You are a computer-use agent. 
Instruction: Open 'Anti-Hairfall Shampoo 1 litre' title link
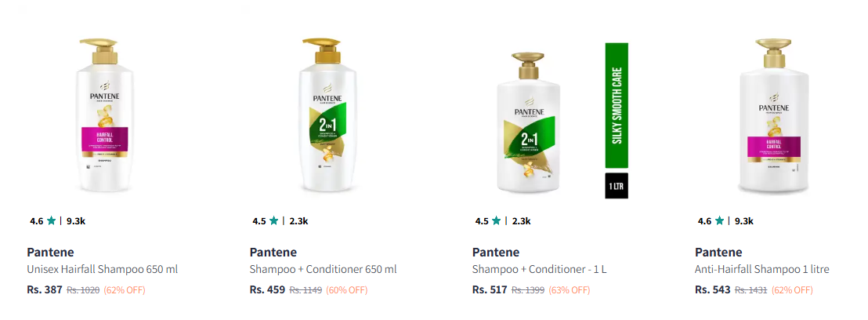[761, 270]
